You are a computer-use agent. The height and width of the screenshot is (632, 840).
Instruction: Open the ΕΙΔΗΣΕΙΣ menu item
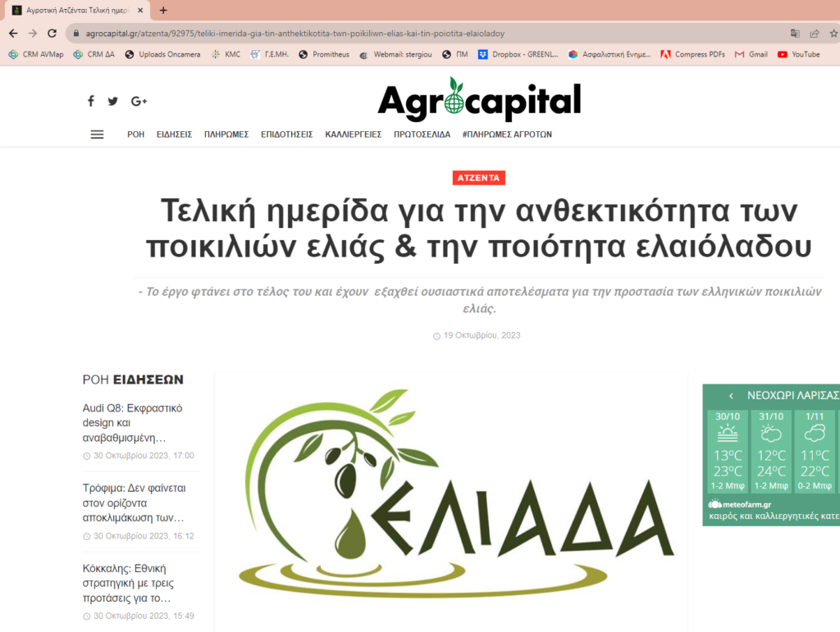pyautogui.click(x=174, y=134)
